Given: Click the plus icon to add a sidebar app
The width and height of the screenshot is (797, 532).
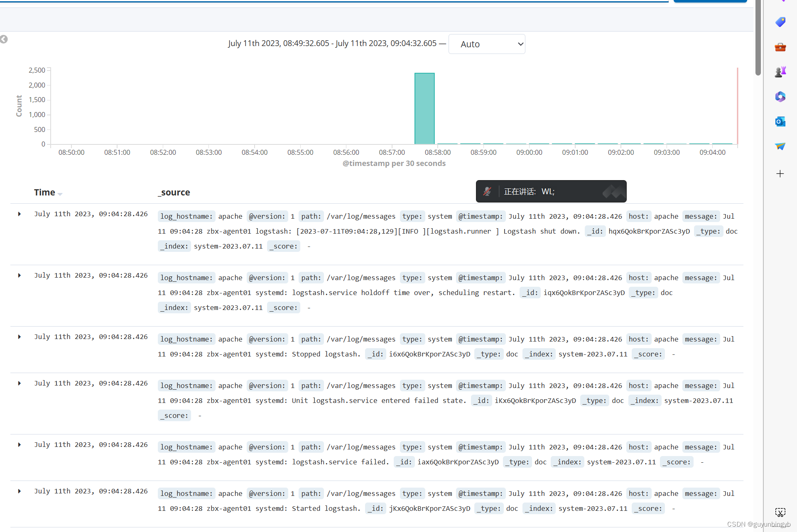Looking at the screenshot, I should 780,173.
